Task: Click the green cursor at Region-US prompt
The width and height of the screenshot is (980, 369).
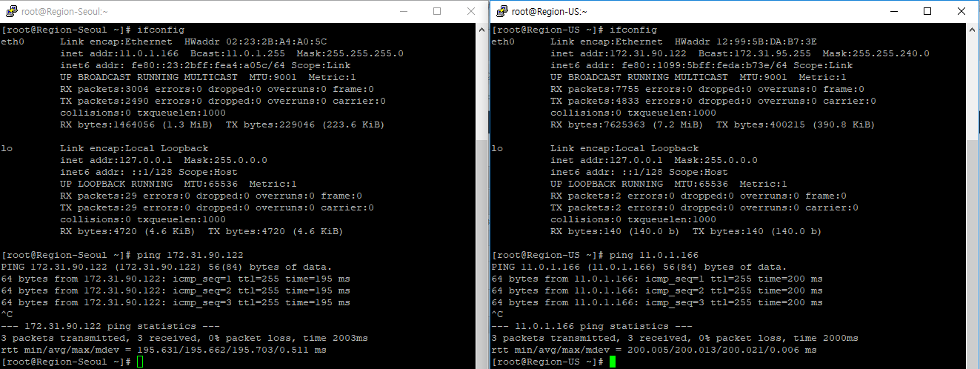Action: pos(613,362)
